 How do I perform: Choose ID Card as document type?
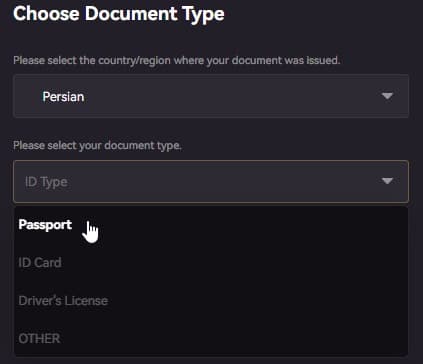[211, 263]
